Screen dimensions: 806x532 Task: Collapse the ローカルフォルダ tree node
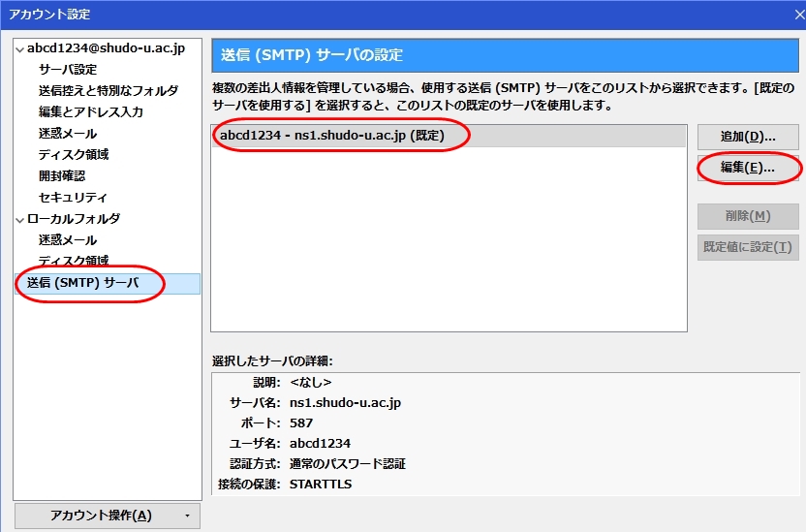(x=20, y=219)
